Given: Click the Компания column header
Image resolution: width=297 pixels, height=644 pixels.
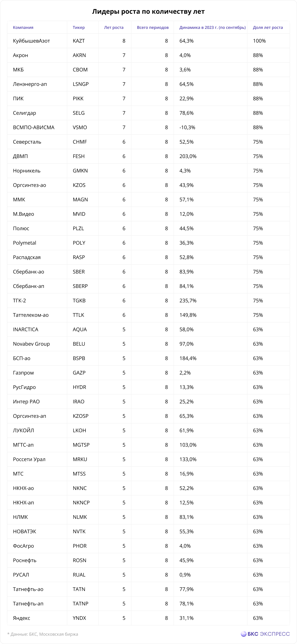Looking at the screenshot, I should (x=23, y=27).
